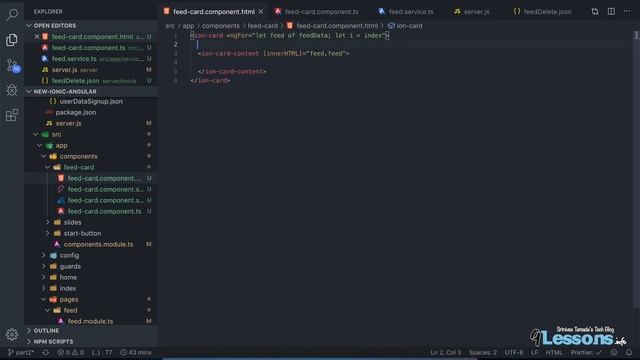The width and height of the screenshot is (640, 360).
Task: Change the Spaces: 2 indentation setting
Action: (483, 352)
